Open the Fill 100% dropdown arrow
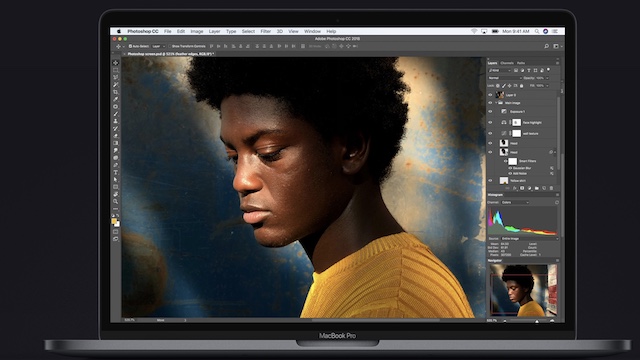640x360 pixels. pyautogui.click(x=547, y=86)
